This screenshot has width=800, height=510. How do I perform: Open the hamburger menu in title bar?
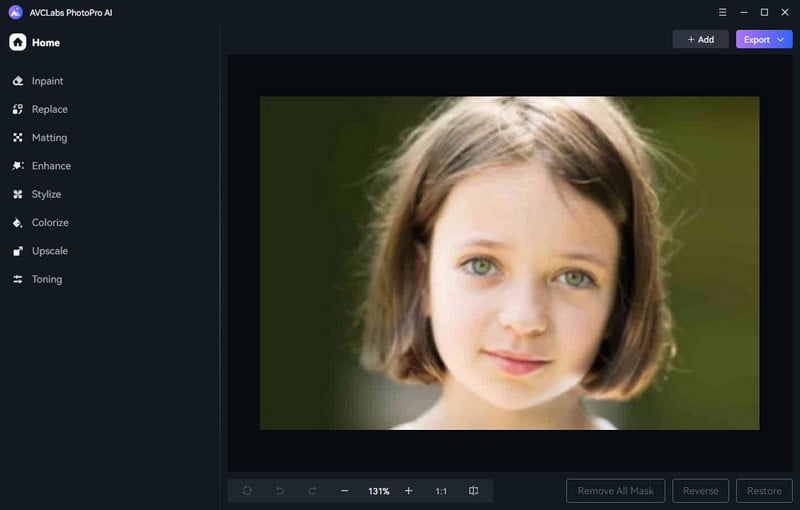[722, 12]
